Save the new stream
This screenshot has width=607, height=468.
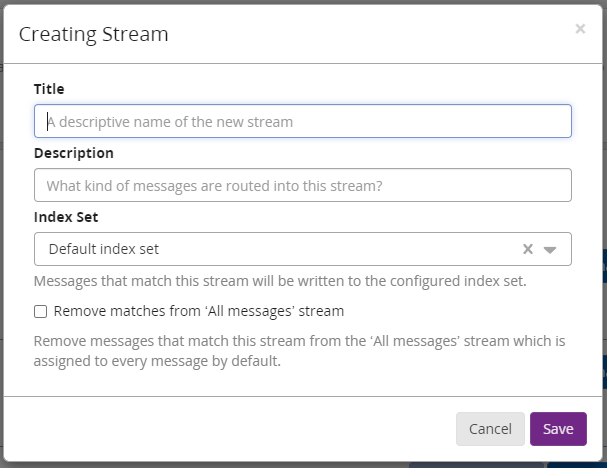click(557, 429)
